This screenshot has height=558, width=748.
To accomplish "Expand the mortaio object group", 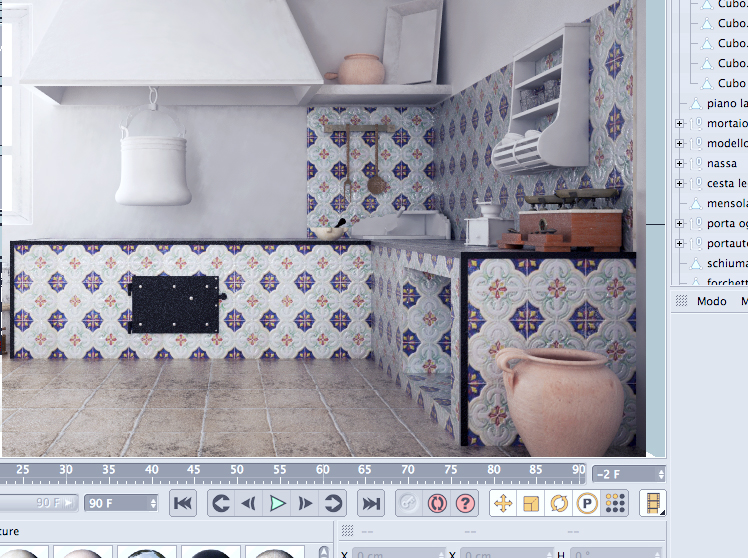I will [679, 124].
